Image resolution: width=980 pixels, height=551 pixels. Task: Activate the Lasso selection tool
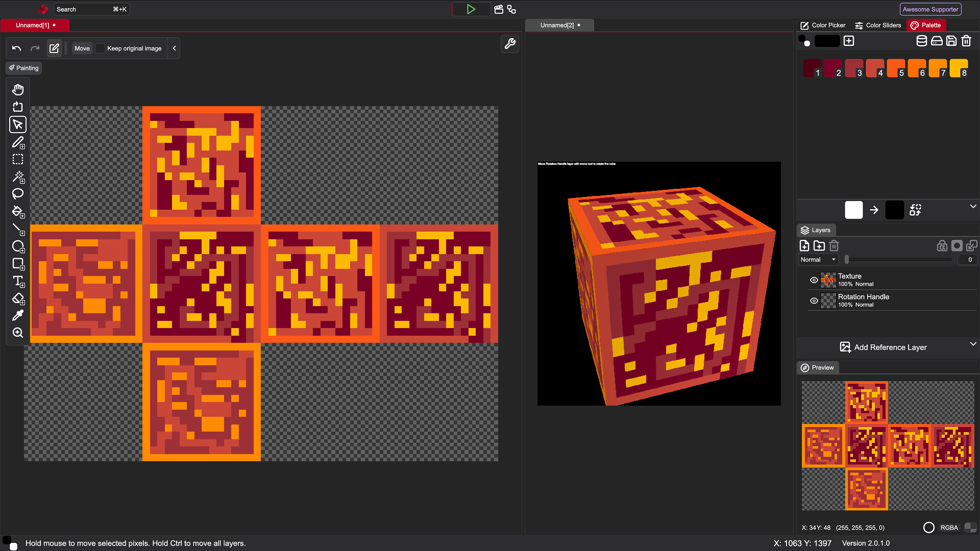pyautogui.click(x=18, y=194)
